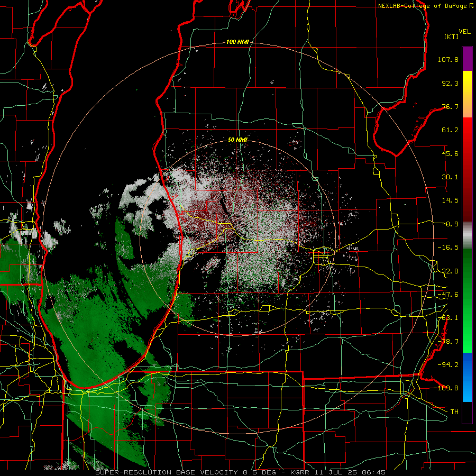476x476 pixels.
Task: Click the gray near-zero segment of color bar
Action: click(x=467, y=235)
